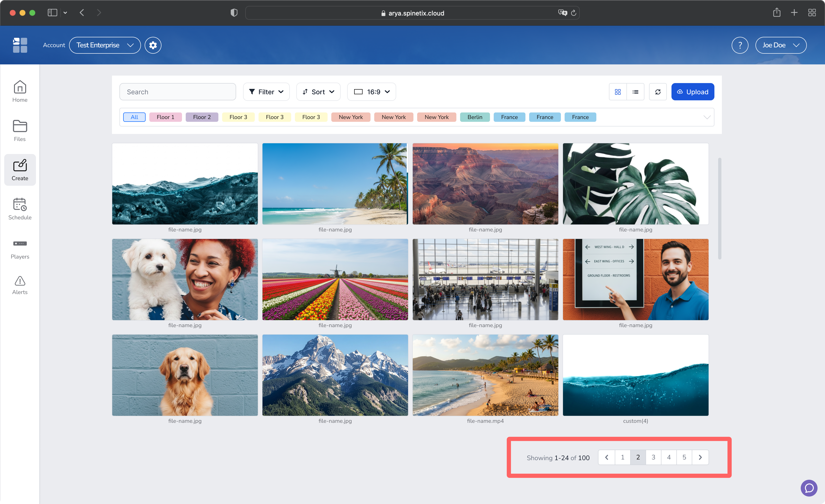Click the SpinetiX app logo icon
The height and width of the screenshot is (504, 825).
tap(20, 45)
